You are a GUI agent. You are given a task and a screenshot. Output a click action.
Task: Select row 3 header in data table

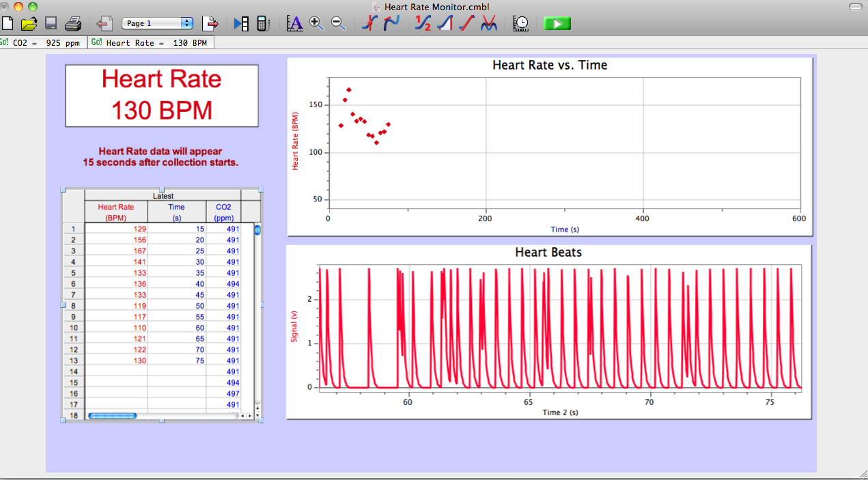[73, 251]
